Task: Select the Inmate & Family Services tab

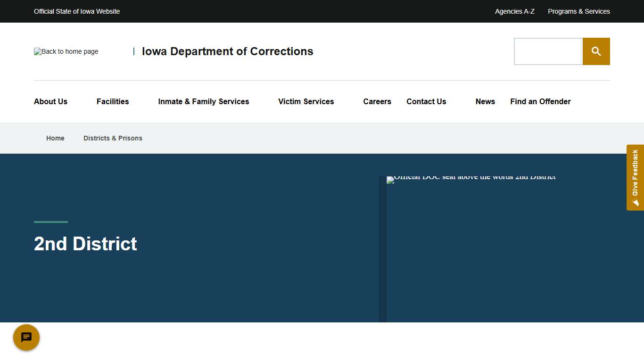Action: (204, 101)
